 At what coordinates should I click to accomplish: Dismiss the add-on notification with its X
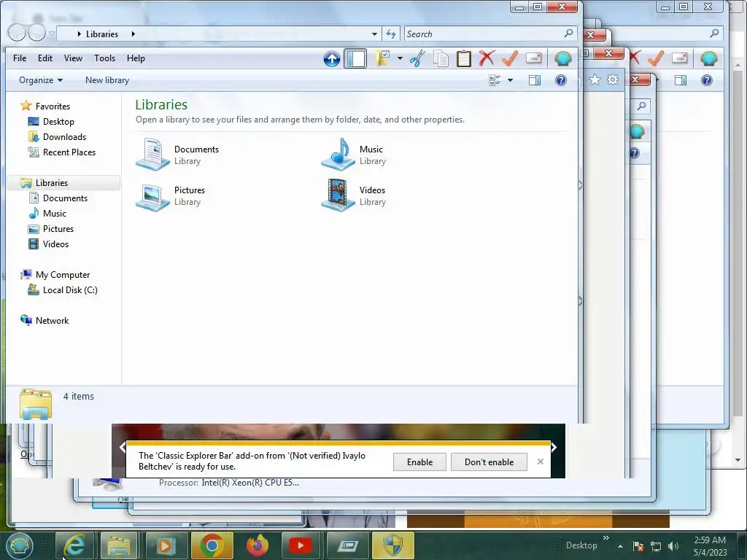541,462
